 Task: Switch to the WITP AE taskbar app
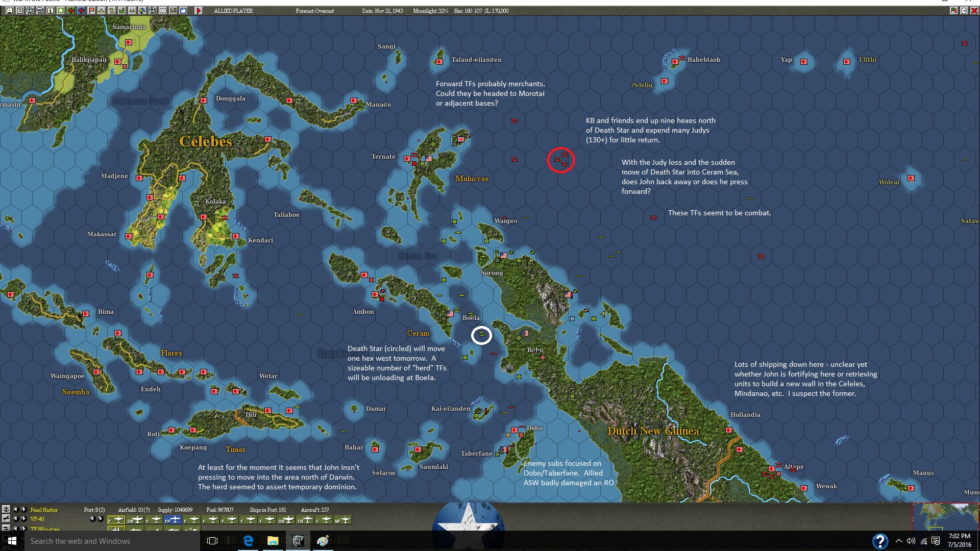click(x=298, y=541)
